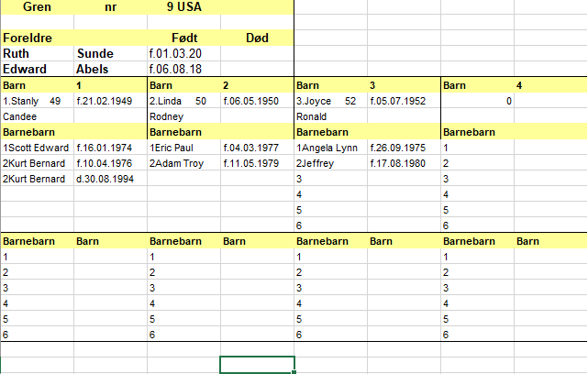Select the cell containing Ruth
The image size is (588, 374).
37,53
